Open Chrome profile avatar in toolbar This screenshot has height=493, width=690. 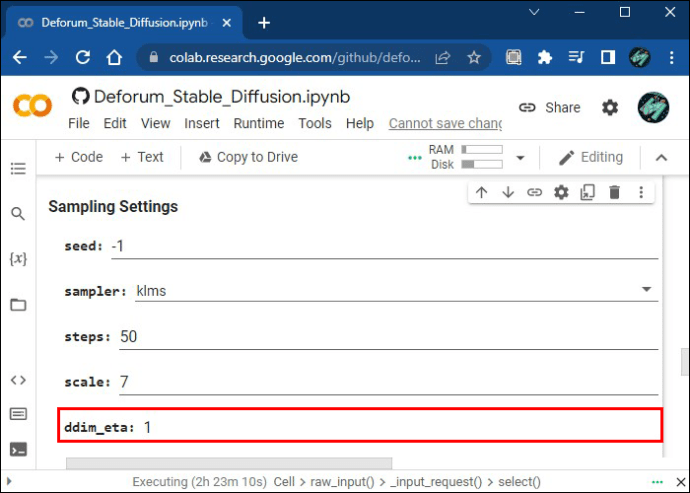point(639,57)
